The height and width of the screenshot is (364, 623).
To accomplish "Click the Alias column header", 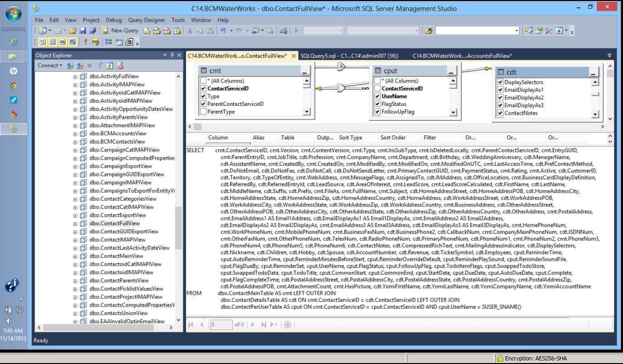I will point(259,138).
